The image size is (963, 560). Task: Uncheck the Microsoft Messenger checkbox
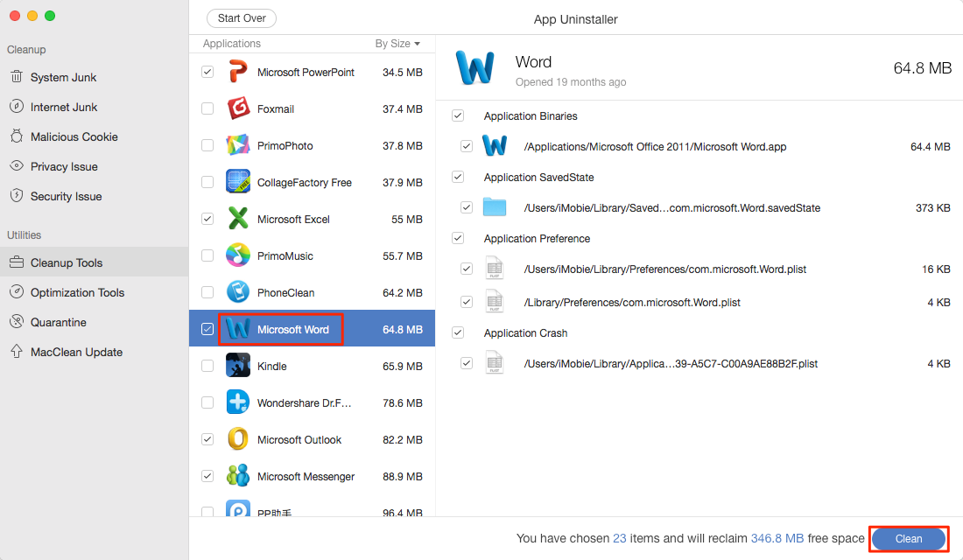[x=207, y=476]
